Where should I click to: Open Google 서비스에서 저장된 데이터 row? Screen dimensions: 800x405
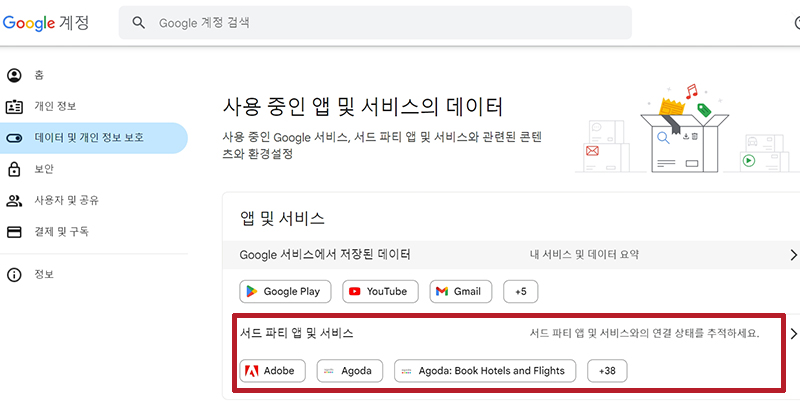(512, 255)
